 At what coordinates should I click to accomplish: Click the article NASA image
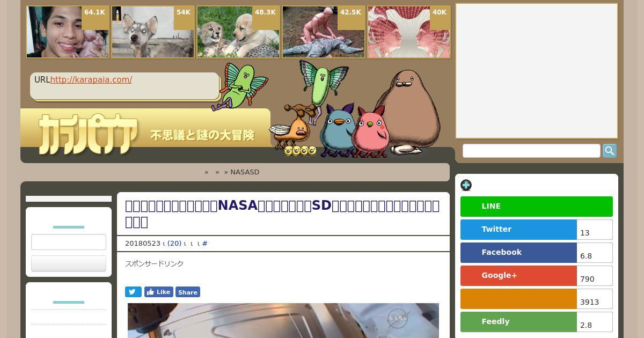click(283, 320)
